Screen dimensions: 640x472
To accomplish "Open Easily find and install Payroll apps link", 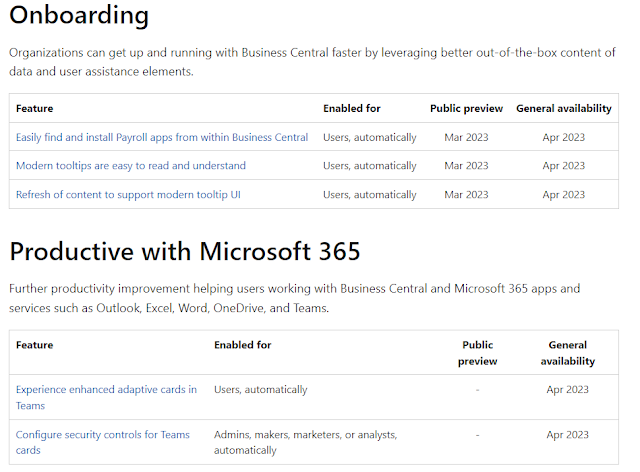I will click(162, 137).
